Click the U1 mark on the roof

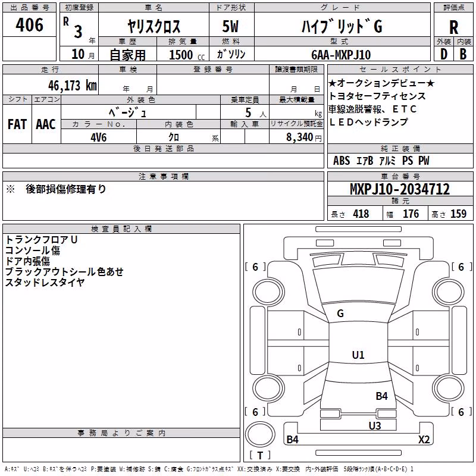pyautogui.click(x=358, y=355)
